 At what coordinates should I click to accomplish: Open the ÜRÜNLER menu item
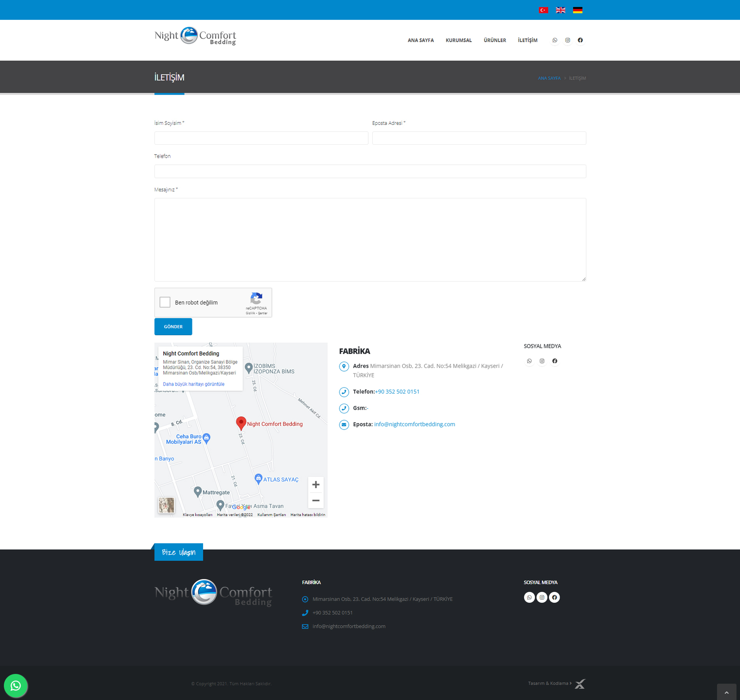point(495,40)
